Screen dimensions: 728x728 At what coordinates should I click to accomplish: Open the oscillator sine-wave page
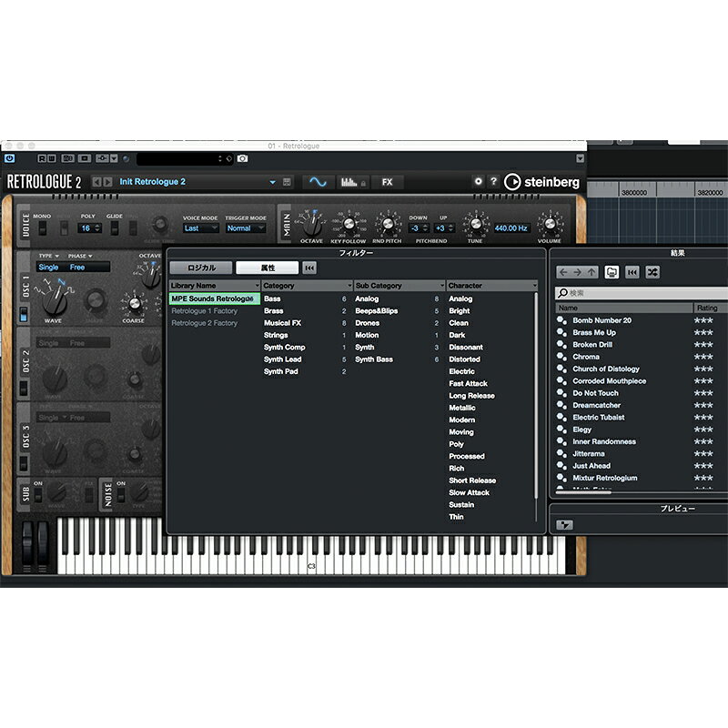pyautogui.click(x=318, y=182)
